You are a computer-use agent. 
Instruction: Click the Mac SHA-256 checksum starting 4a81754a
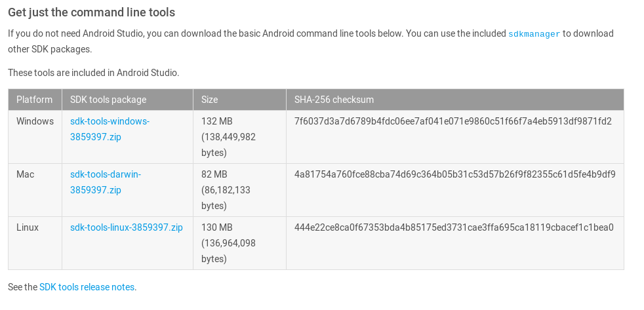pos(454,174)
